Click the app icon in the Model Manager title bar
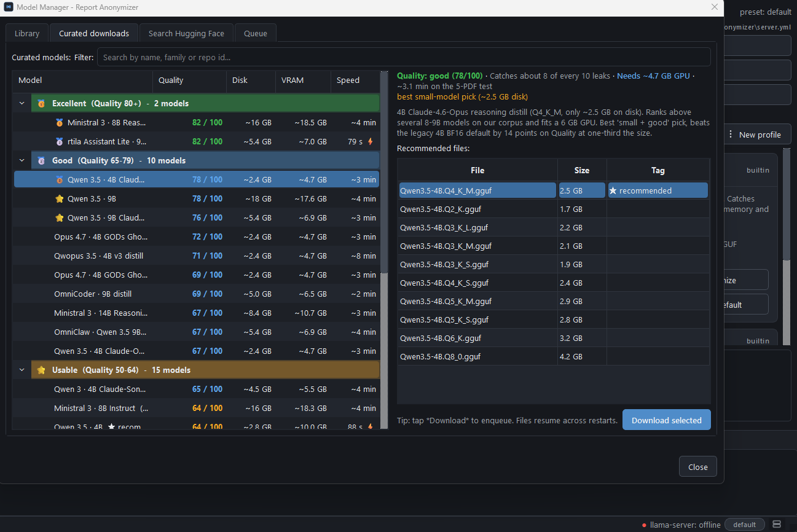Image resolution: width=797 pixels, height=532 pixels. (9, 7)
